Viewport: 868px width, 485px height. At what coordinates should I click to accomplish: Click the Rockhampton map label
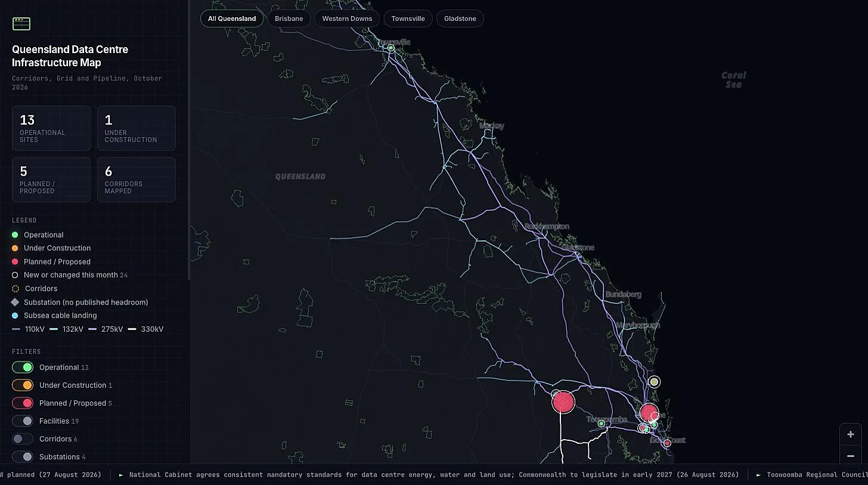[x=547, y=226]
